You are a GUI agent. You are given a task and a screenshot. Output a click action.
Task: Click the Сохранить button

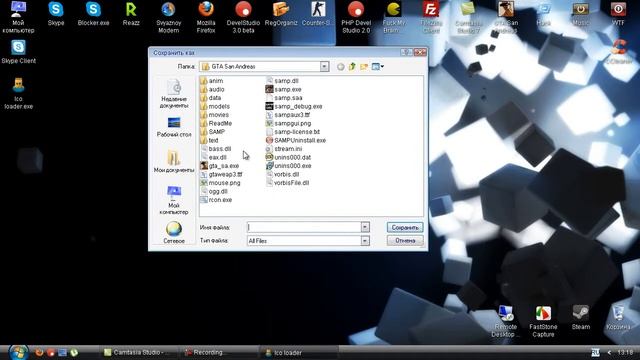405,227
